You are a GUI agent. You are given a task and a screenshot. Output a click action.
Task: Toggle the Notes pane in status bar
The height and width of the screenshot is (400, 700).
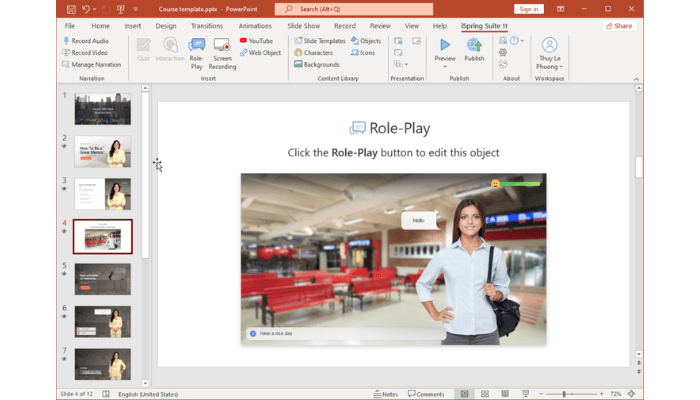click(x=385, y=394)
